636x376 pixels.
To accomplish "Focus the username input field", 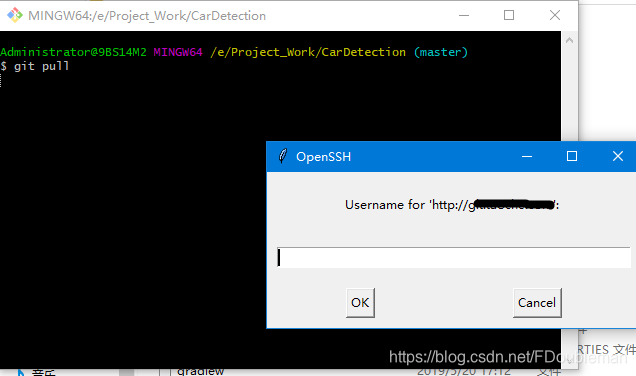I will 453,258.
